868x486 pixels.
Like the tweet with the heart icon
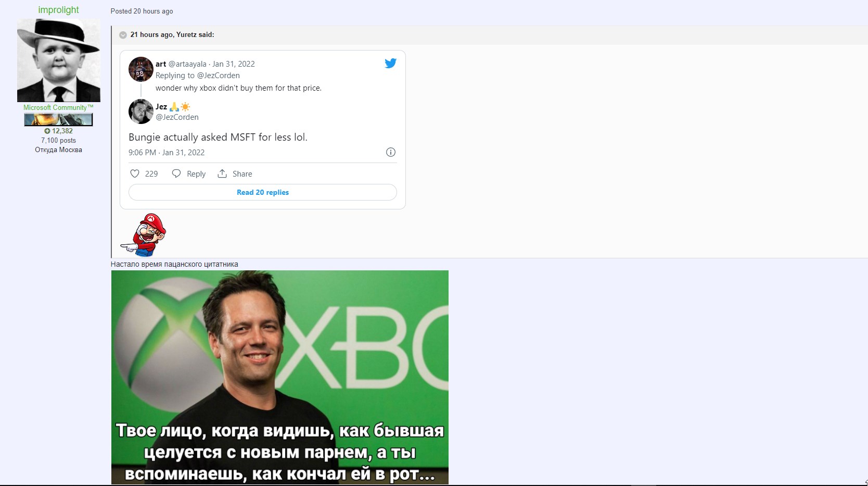click(135, 173)
